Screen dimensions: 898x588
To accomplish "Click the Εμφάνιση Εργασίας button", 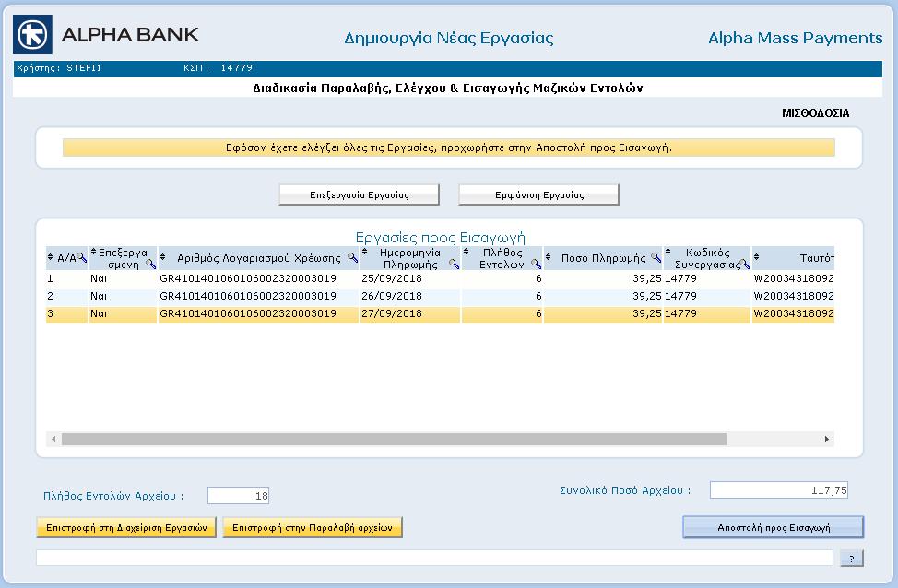I will (539, 194).
